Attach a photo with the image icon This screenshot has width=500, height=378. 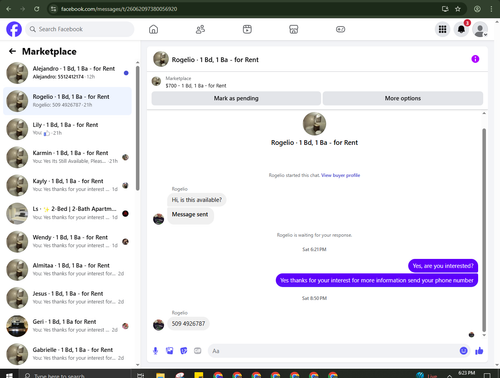pyautogui.click(x=169, y=351)
